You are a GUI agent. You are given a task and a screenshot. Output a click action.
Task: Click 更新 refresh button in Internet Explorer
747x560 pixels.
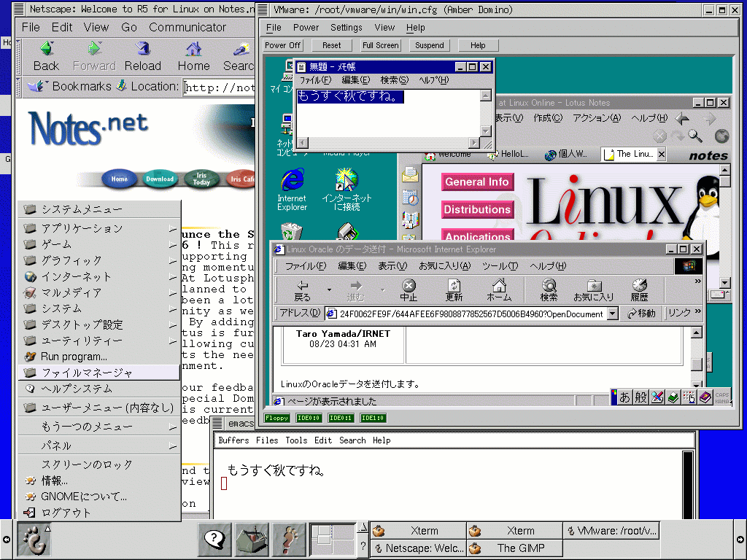[454, 290]
